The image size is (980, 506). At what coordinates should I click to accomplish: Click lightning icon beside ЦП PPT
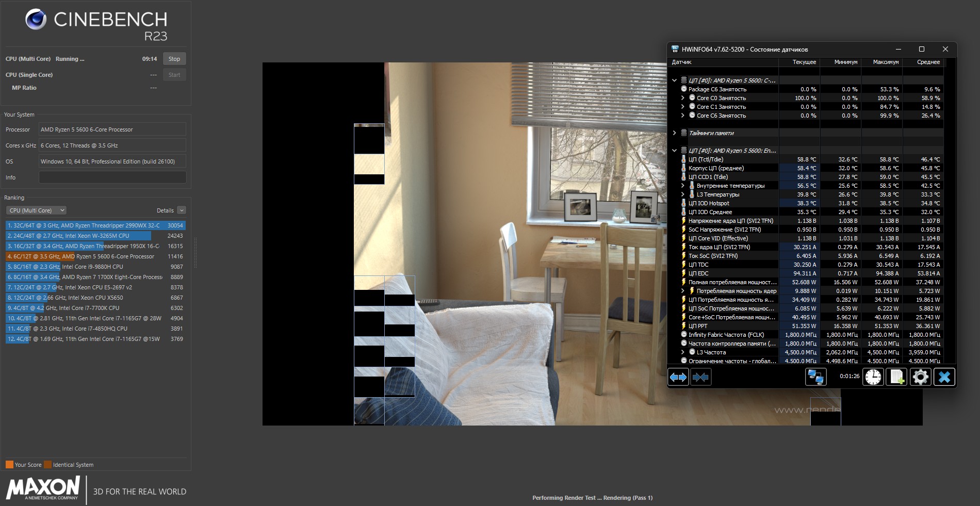pyautogui.click(x=684, y=326)
